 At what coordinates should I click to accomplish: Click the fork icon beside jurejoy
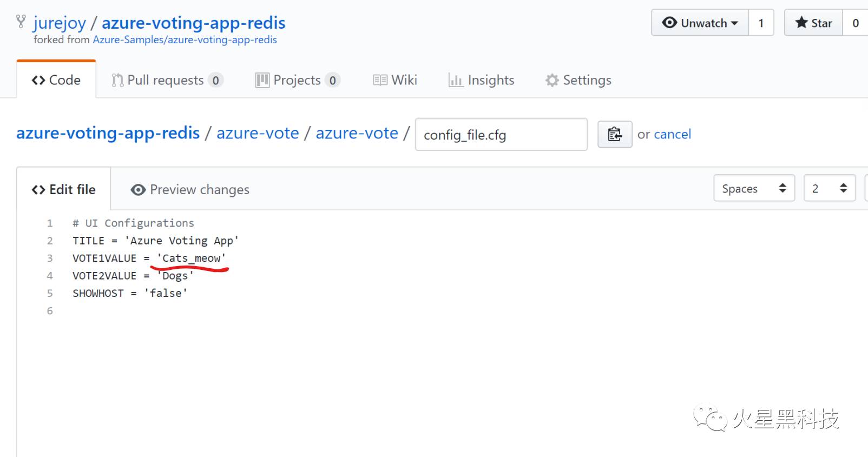click(21, 22)
